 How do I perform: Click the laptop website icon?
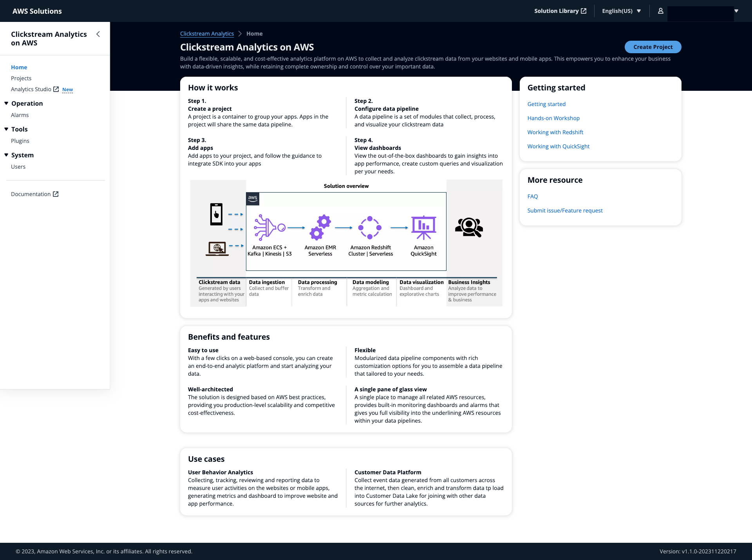217,248
